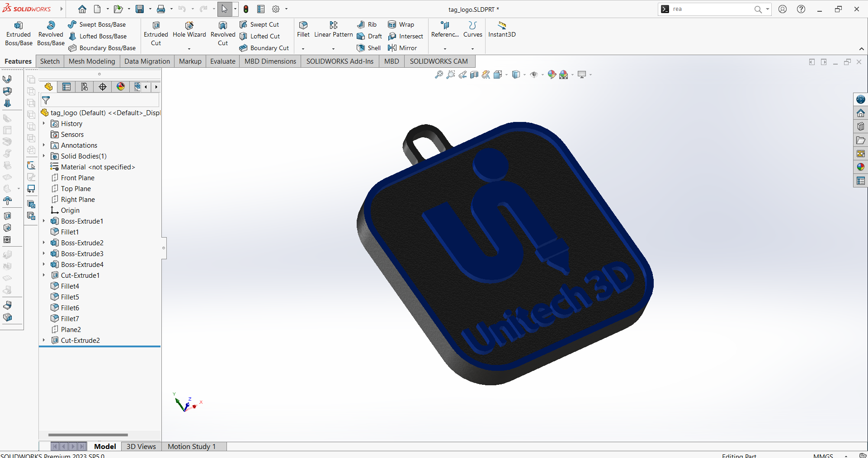The image size is (868, 458).
Task: Open the DimXpertManager tab icon
Action: [x=103, y=87]
